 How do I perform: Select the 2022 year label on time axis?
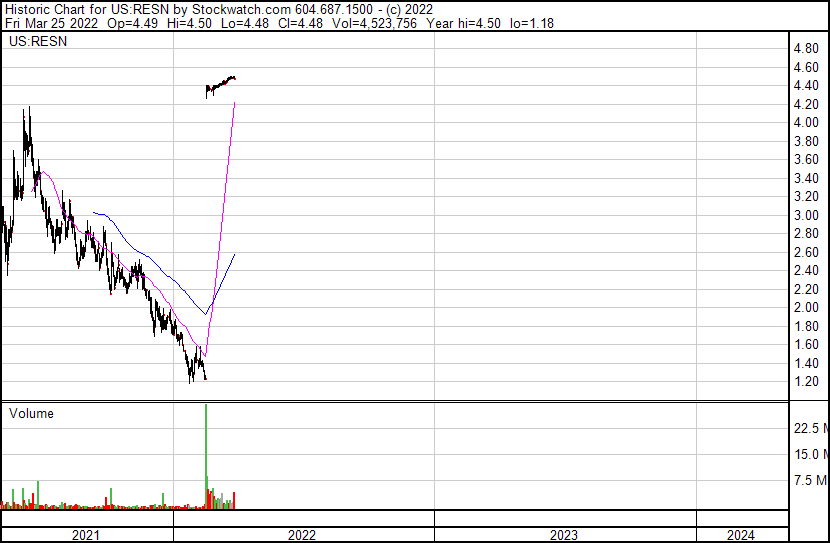click(302, 535)
